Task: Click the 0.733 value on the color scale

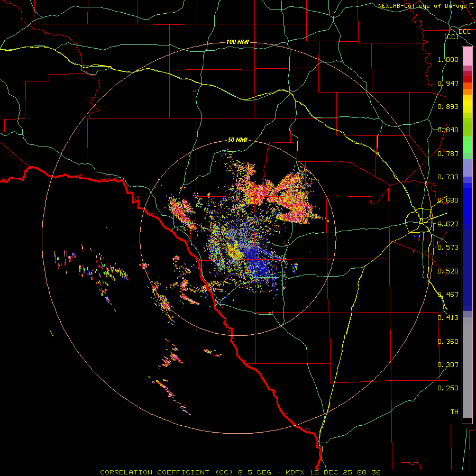Action: [448, 177]
